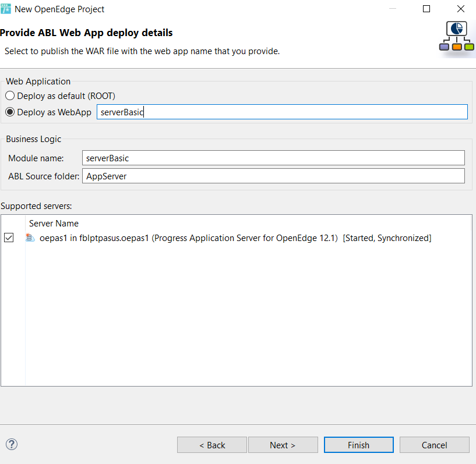Click the New OpenEdge Project window icon

pyautogui.click(x=6, y=9)
